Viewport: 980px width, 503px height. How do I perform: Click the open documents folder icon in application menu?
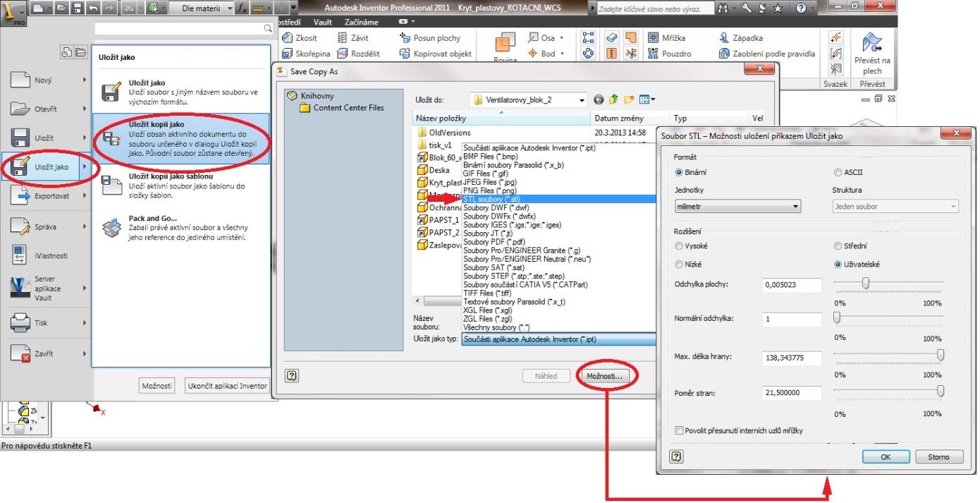pos(80,53)
